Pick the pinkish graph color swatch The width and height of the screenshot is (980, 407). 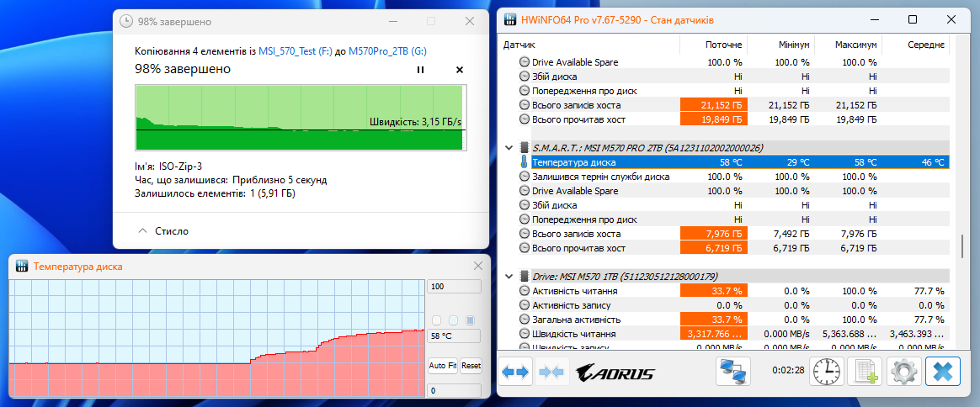437,320
